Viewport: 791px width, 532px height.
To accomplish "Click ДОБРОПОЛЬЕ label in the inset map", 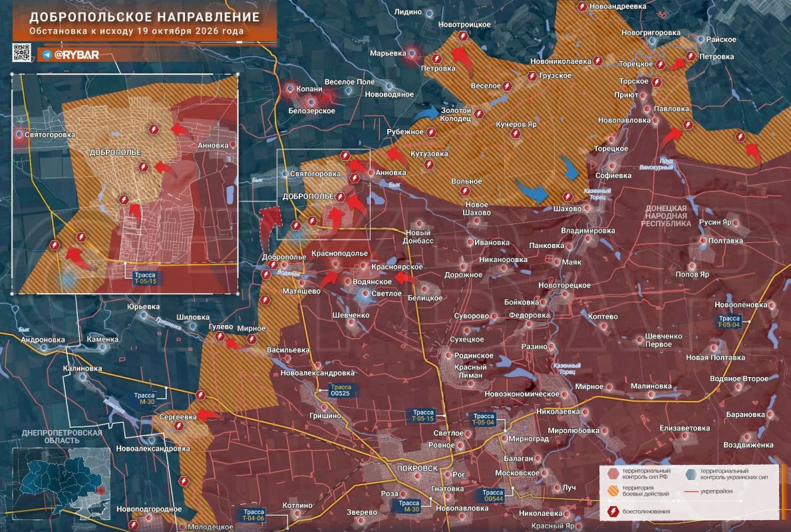I will coord(115,152).
